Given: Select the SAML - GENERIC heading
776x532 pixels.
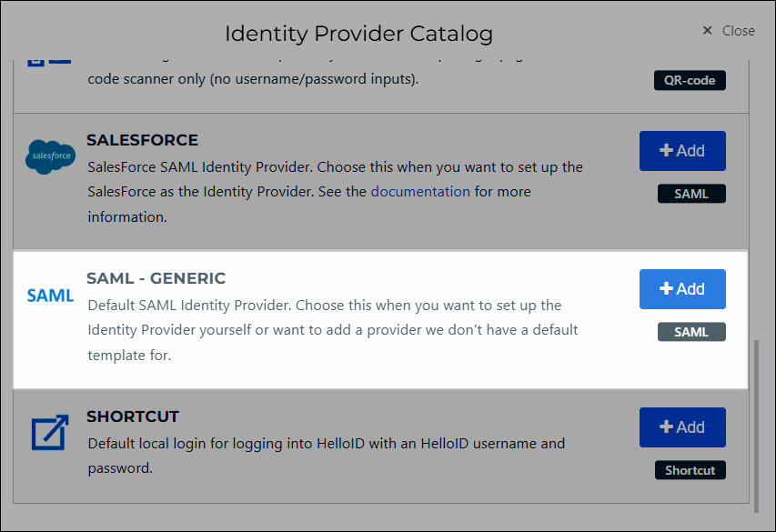Looking at the screenshot, I should (x=156, y=278).
